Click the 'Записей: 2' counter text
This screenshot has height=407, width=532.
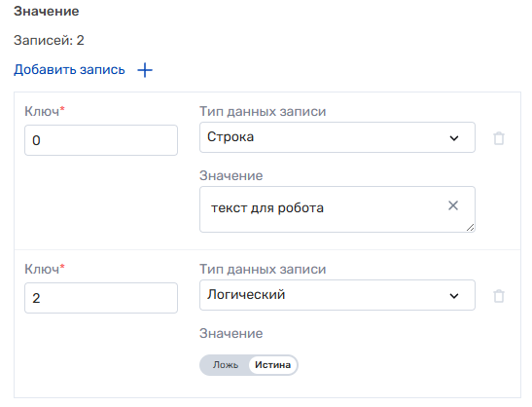(x=49, y=41)
